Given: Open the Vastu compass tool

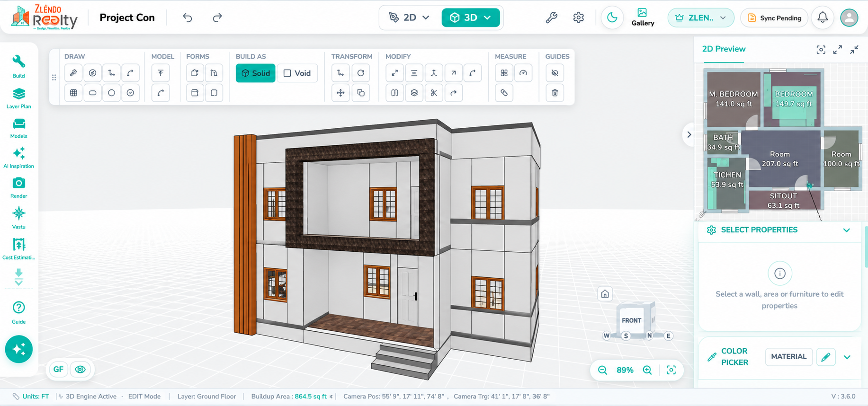Looking at the screenshot, I should (18, 218).
